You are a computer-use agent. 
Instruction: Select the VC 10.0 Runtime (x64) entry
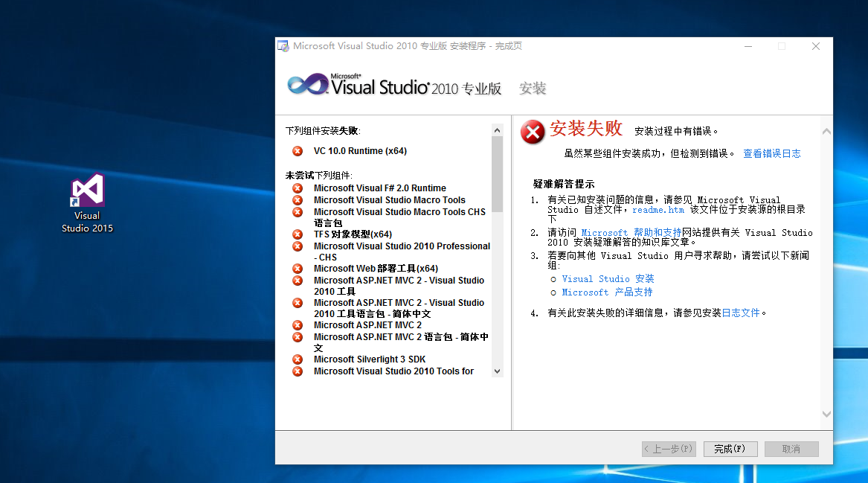point(360,150)
